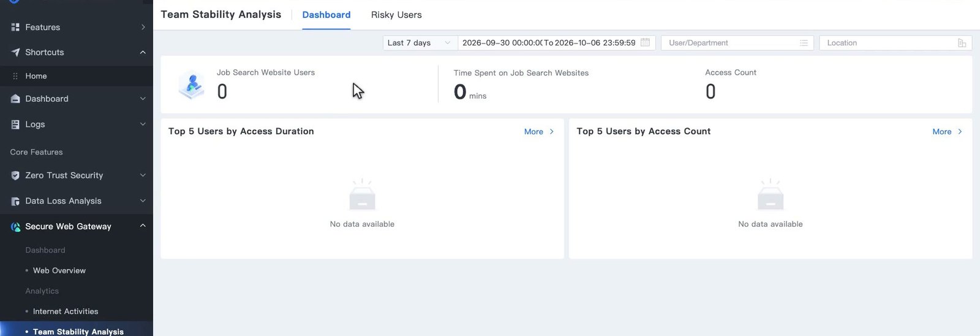Click the Shortcuts paper-plane icon
This screenshot has height=336, width=980.
[x=15, y=52]
